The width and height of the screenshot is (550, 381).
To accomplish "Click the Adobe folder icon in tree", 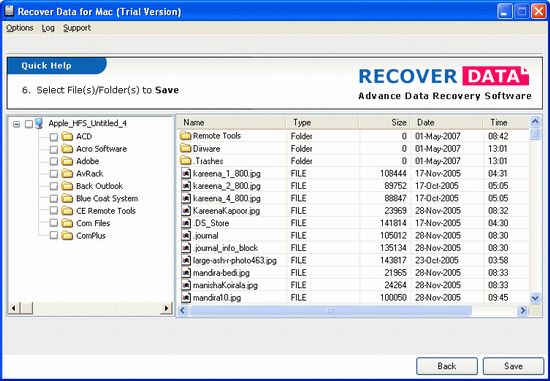I will 67,161.
